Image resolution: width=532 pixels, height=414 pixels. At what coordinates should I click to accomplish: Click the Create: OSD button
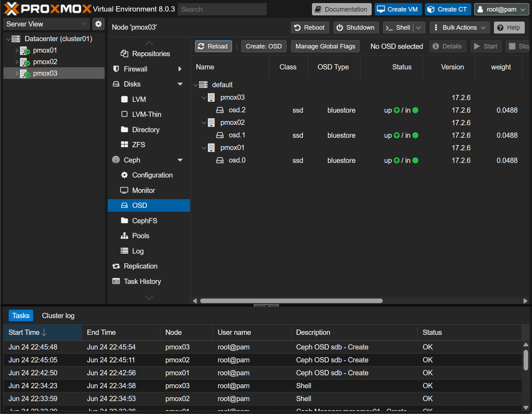click(x=264, y=46)
